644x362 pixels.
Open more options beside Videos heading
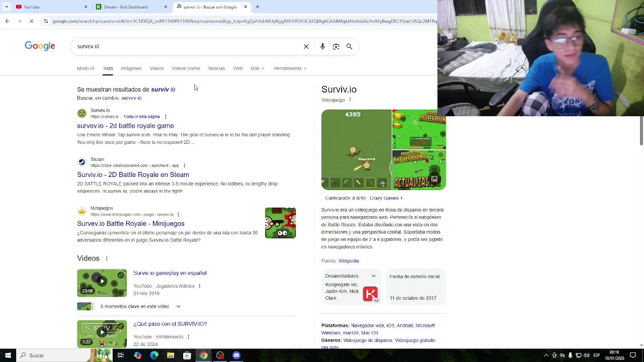click(106, 258)
